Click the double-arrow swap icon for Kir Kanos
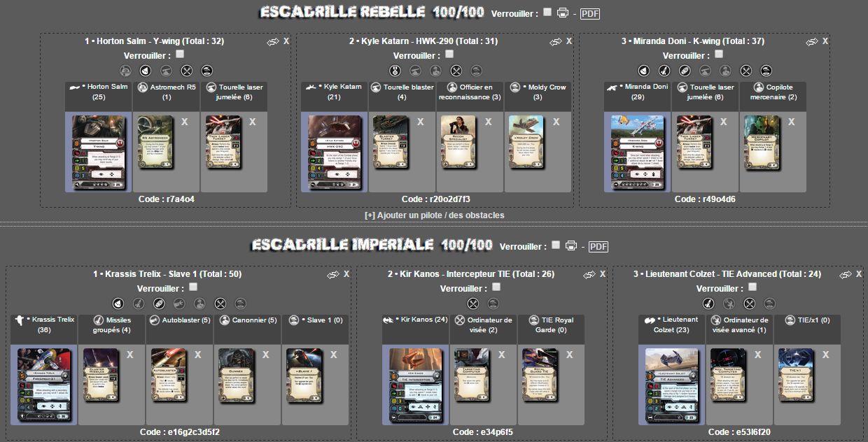The height and width of the screenshot is (442, 868). (x=589, y=275)
